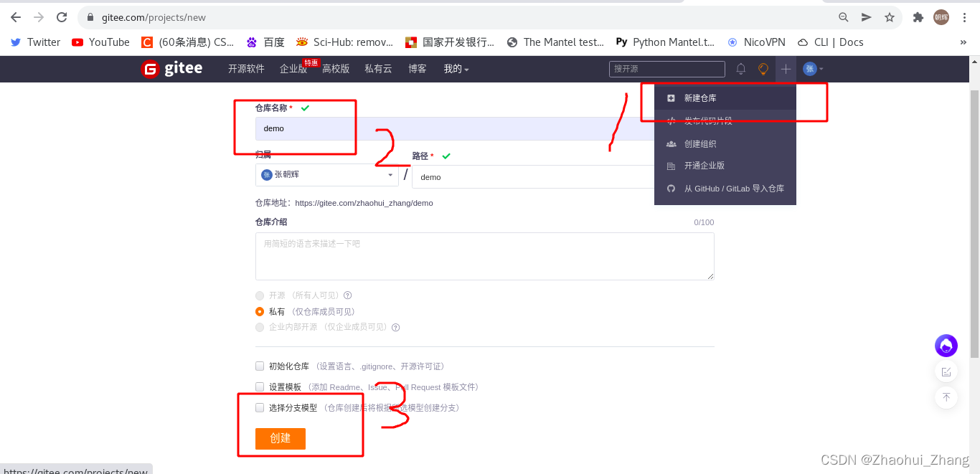Open The Mantel test bookmark
Image resolution: width=980 pixels, height=474 pixels.
tap(555, 42)
